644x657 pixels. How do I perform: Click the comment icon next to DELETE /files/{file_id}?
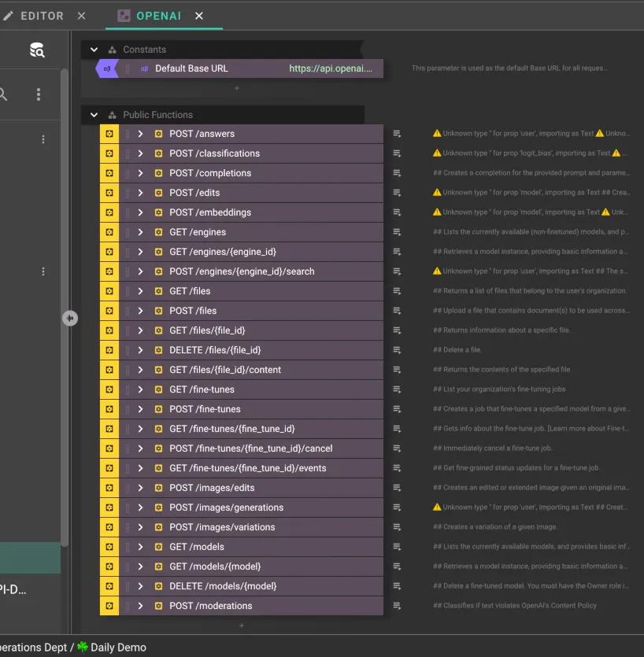(x=397, y=350)
